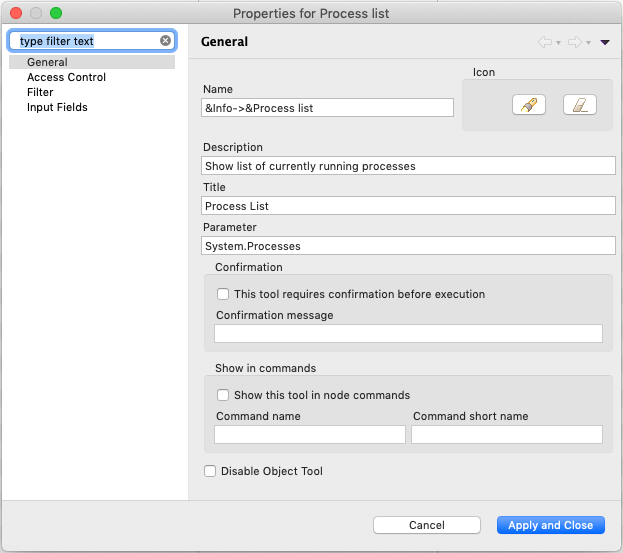Open the back history dropdown arrow
The image size is (623, 553).
click(558, 43)
